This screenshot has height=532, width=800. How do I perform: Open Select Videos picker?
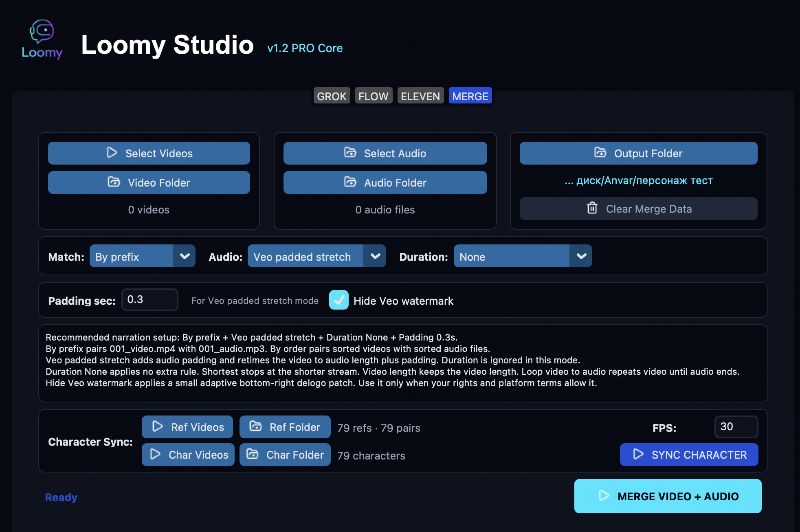(x=149, y=153)
